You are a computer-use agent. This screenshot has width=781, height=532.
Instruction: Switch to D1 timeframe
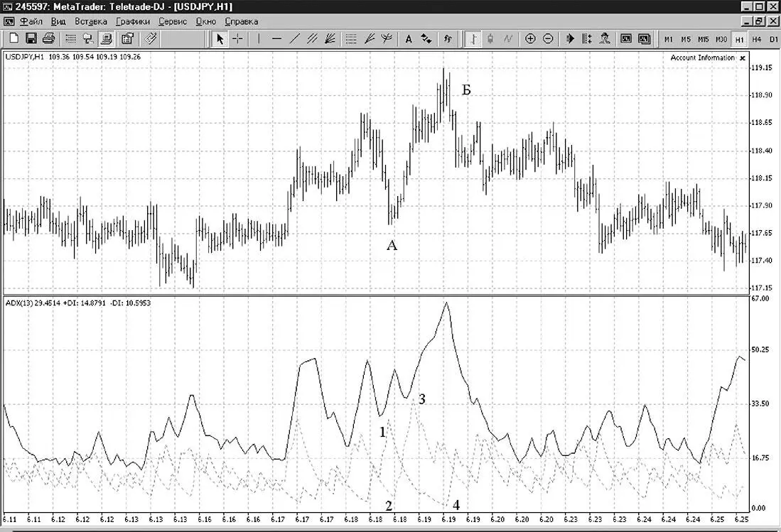(x=773, y=39)
